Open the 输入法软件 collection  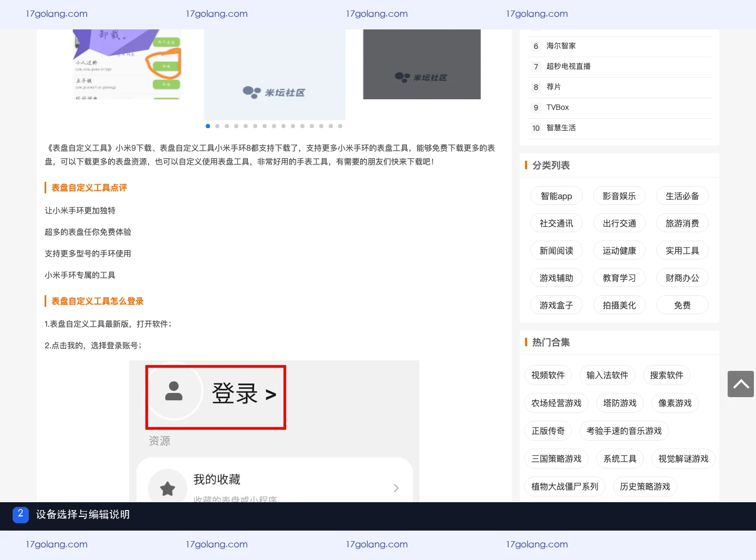[607, 375]
